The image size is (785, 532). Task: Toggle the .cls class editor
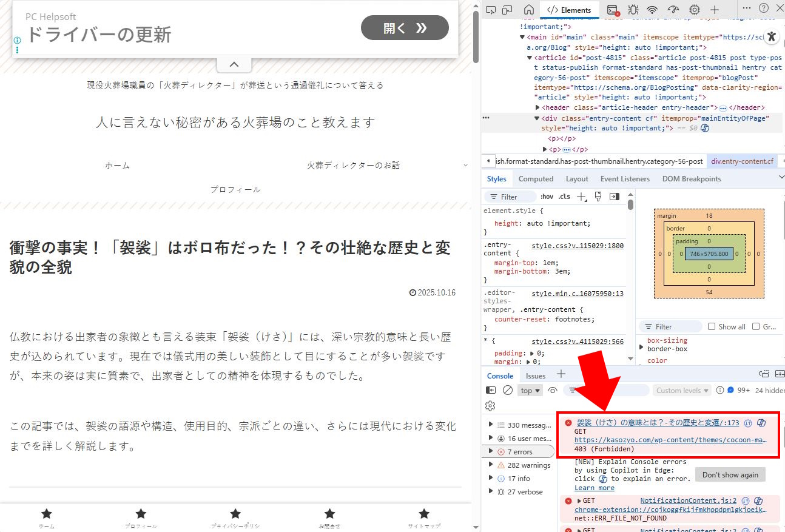(x=564, y=197)
